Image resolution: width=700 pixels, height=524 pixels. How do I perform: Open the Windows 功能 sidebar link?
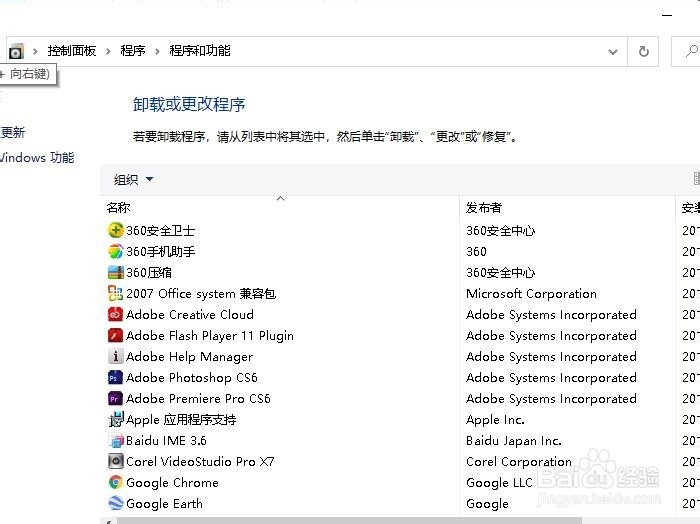(x=37, y=158)
